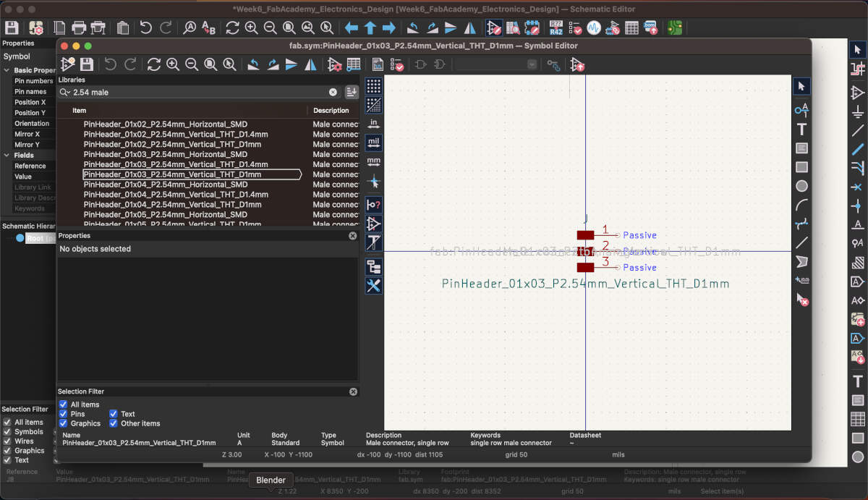Select the Arc tool in Symbol Editor
The height and width of the screenshot is (500, 868).
(x=801, y=205)
